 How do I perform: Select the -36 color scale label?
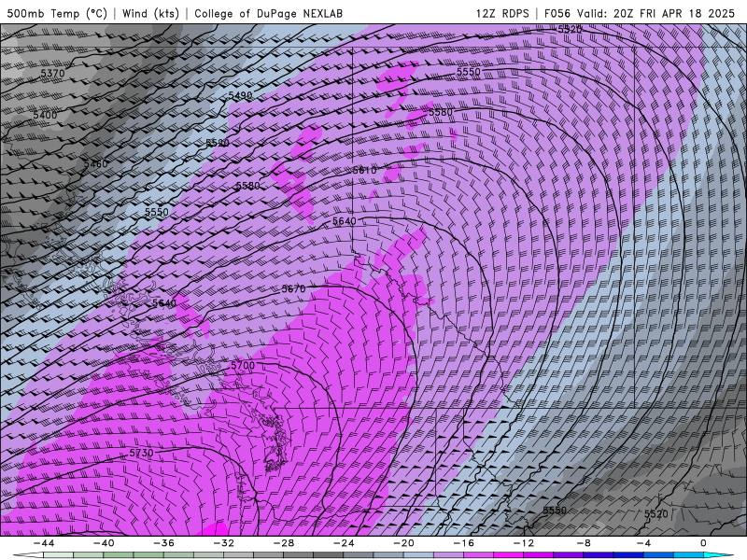click(164, 543)
